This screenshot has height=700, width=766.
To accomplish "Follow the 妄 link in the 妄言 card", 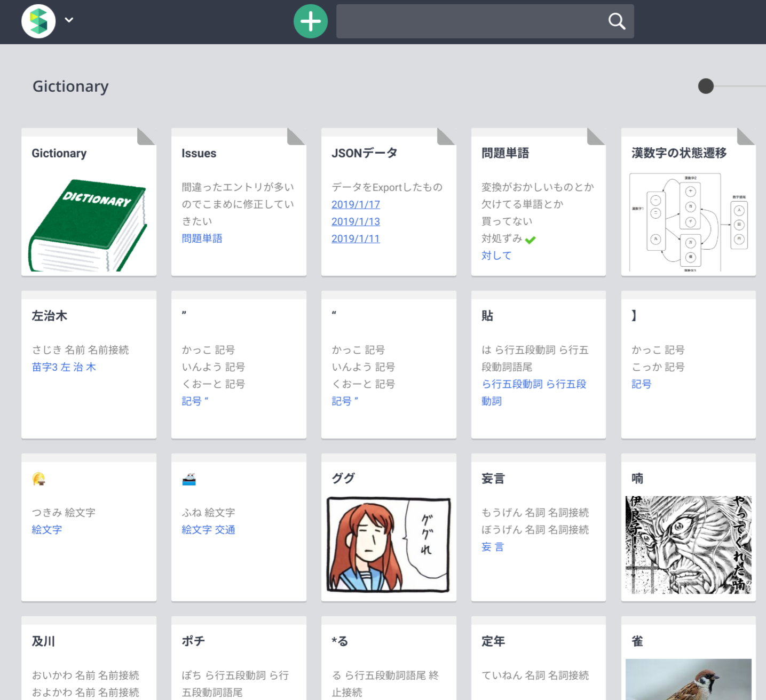I will pos(486,547).
